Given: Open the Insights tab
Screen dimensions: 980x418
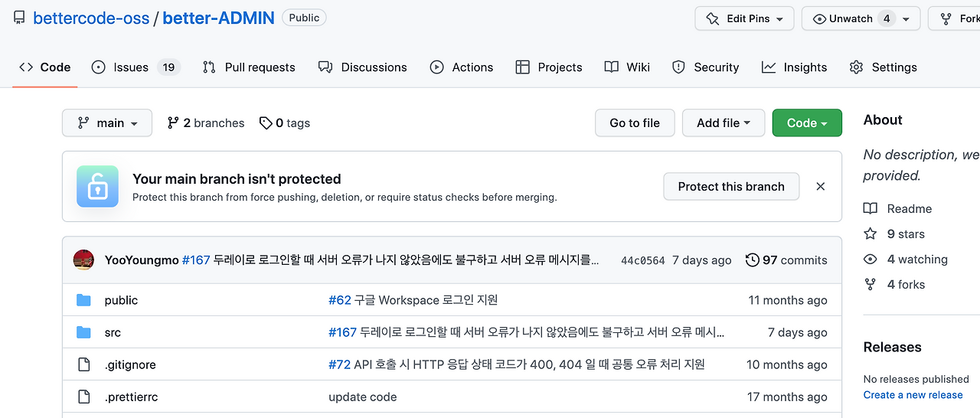Looking at the screenshot, I should [795, 67].
